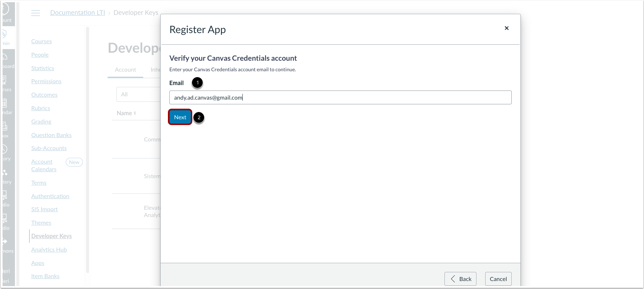Screen dimensions: 644x289
Task: Open the Grading link
Action: pos(41,122)
